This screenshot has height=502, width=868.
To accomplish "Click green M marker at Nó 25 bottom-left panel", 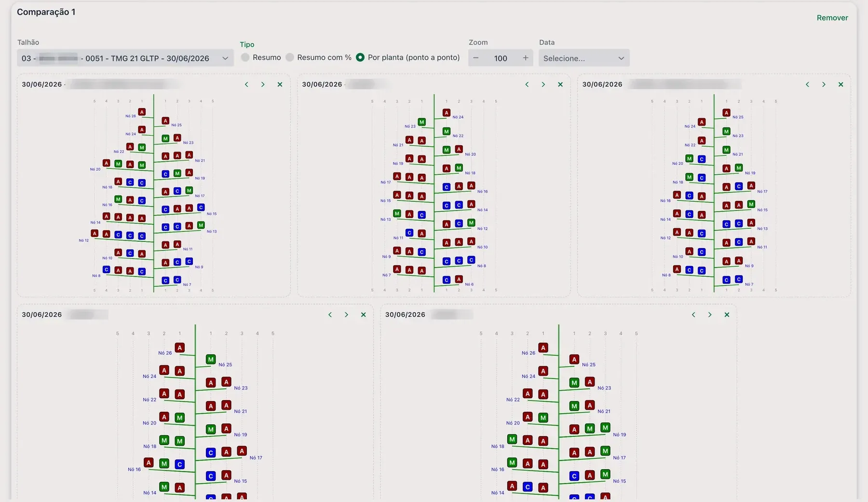I will pos(211,359).
